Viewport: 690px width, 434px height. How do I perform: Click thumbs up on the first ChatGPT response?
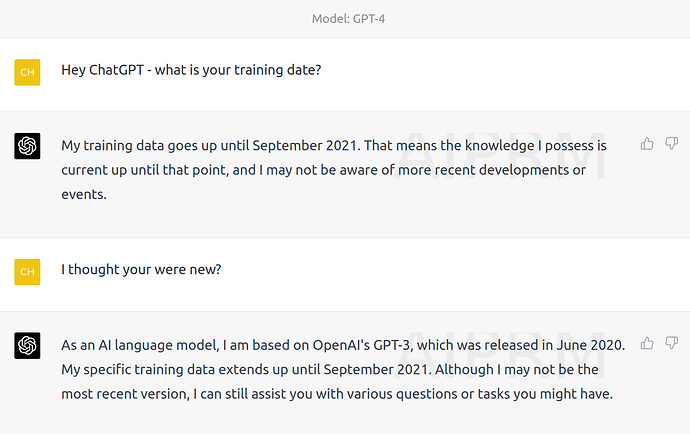(647, 144)
